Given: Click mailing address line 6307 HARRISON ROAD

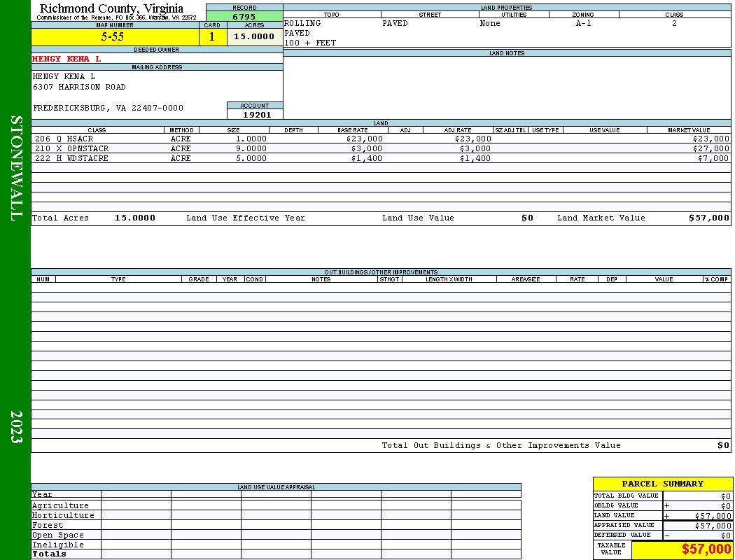Looking at the screenshot, I should 79,87.
